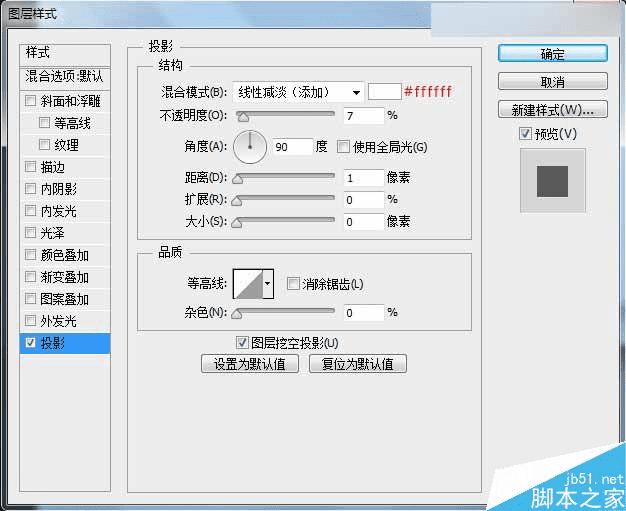Click the 大小 value field

pyautogui.click(x=364, y=222)
